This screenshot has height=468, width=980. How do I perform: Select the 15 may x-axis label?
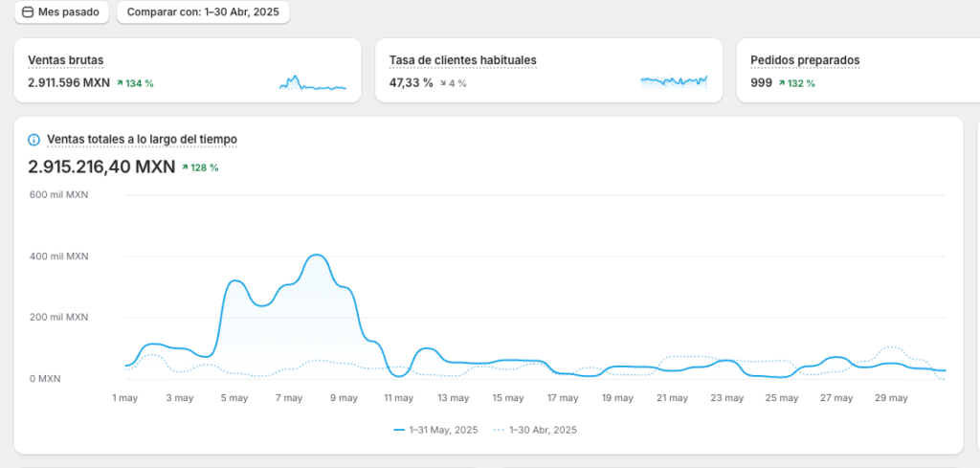click(x=509, y=397)
